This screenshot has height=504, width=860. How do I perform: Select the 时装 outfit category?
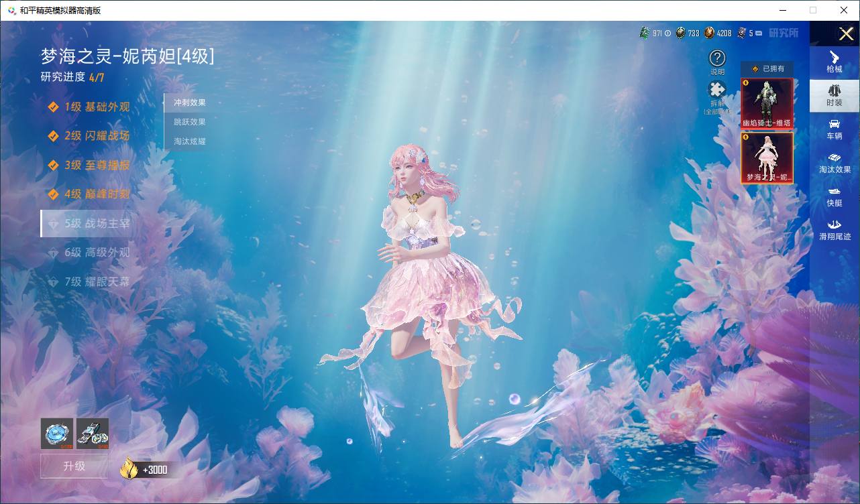click(835, 95)
